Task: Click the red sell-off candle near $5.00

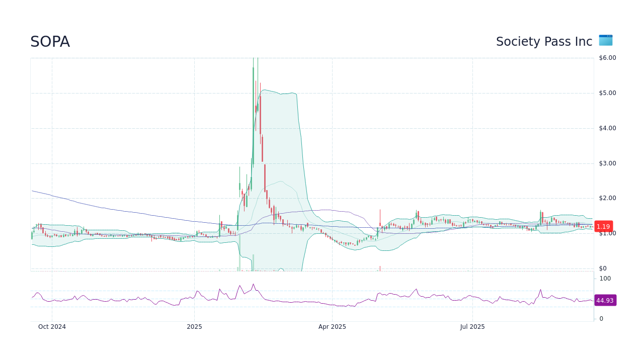Action: pyautogui.click(x=261, y=111)
